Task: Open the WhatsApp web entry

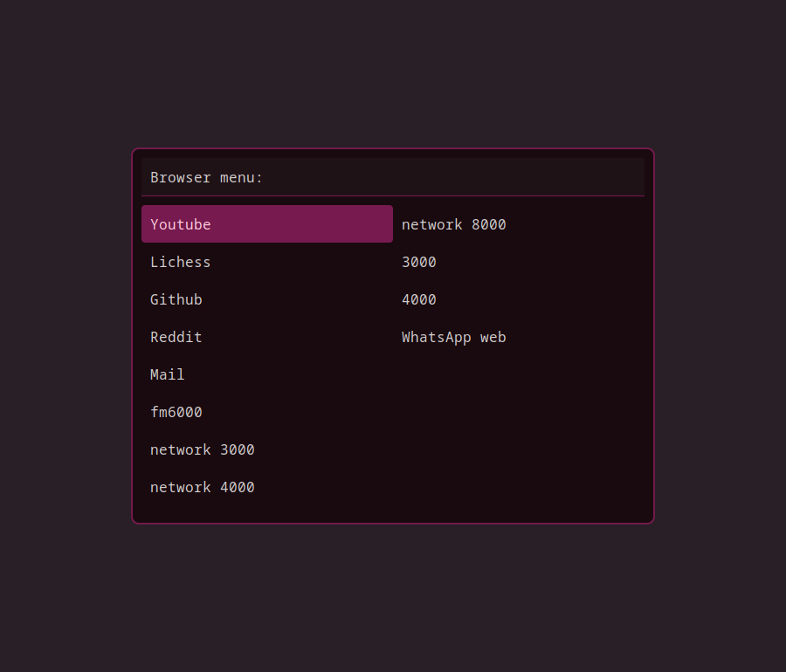Action: pos(519,337)
